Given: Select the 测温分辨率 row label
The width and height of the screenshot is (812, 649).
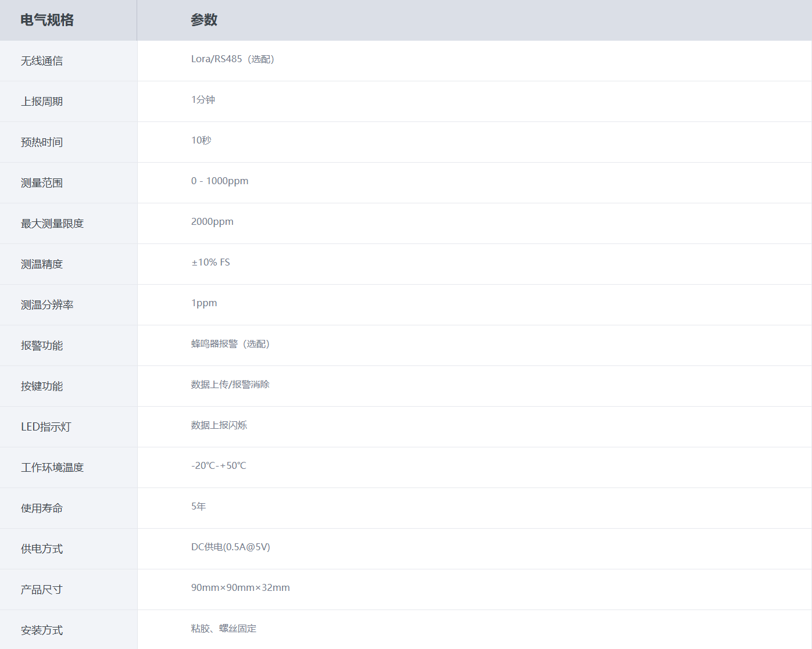Looking at the screenshot, I should pyautogui.click(x=47, y=305).
